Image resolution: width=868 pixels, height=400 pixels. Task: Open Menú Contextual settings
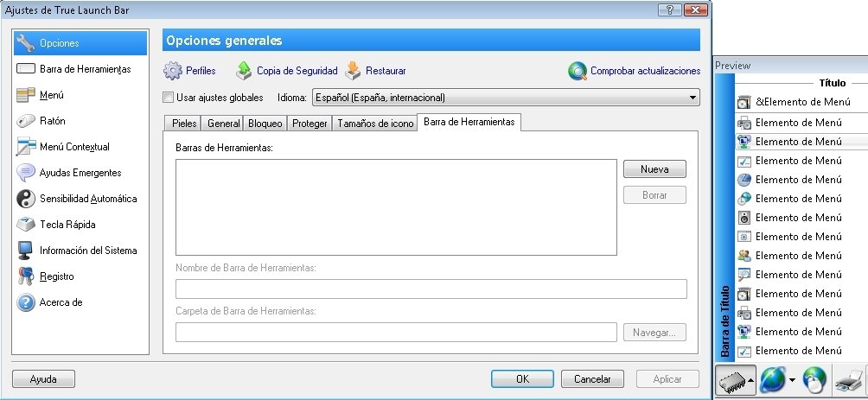80,147
